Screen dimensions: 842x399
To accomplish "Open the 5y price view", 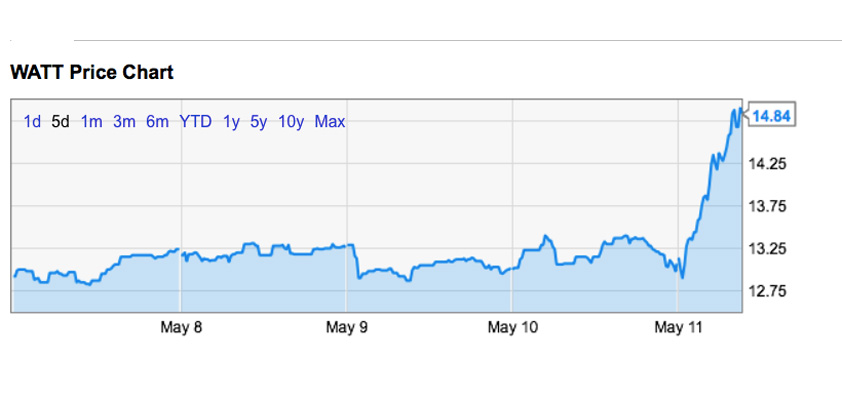I will click(x=258, y=122).
